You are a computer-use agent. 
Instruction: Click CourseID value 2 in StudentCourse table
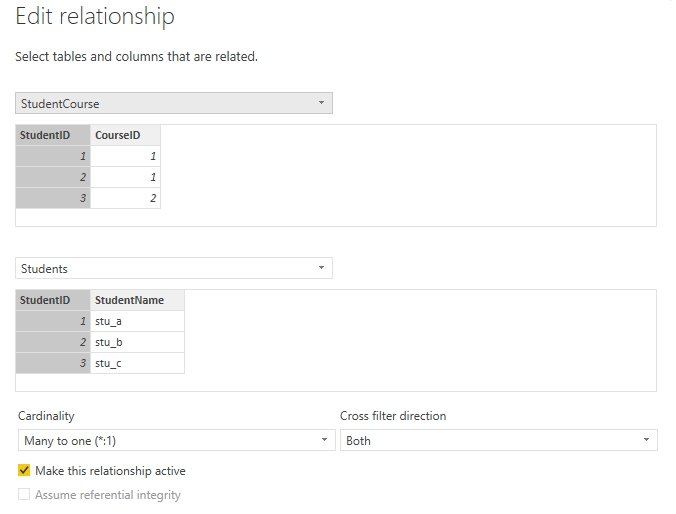125,198
